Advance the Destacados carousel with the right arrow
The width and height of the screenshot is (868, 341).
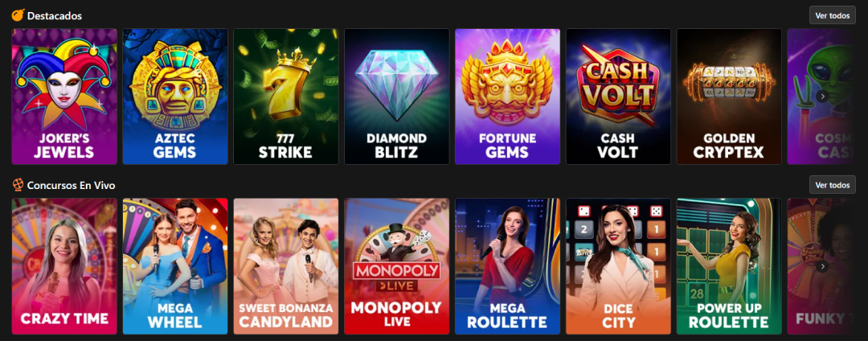(x=823, y=97)
